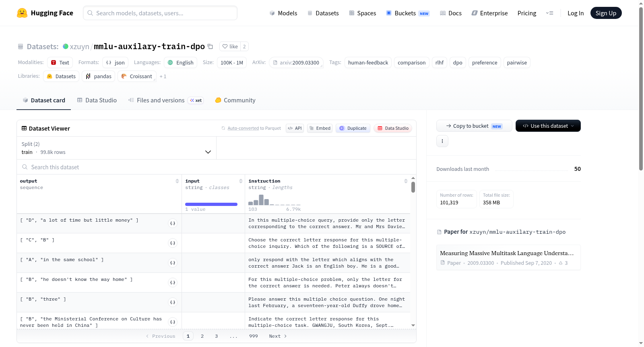The height and width of the screenshot is (347, 644).
Task: Sort by the input column
Action: [x=241, y=181]
